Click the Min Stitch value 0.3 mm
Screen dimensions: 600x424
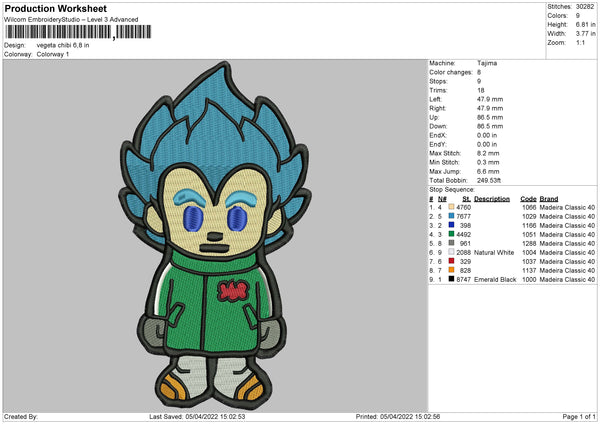[488, 162]
